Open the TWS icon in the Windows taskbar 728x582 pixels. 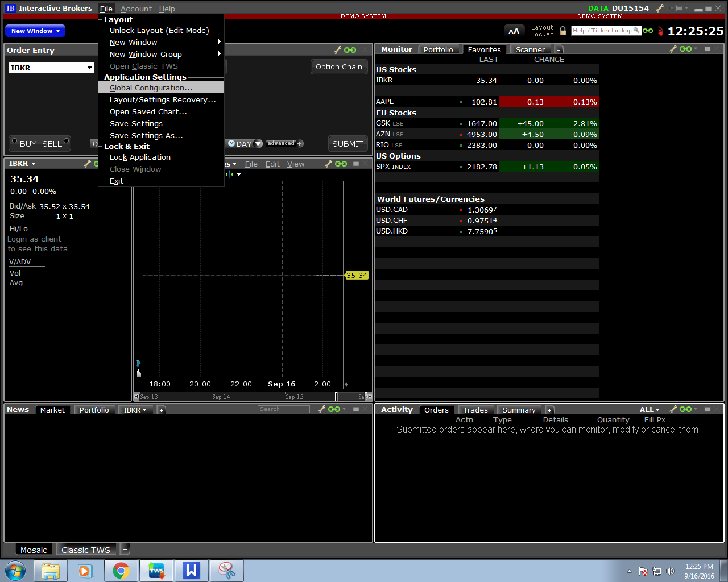(x=156, y=571)
